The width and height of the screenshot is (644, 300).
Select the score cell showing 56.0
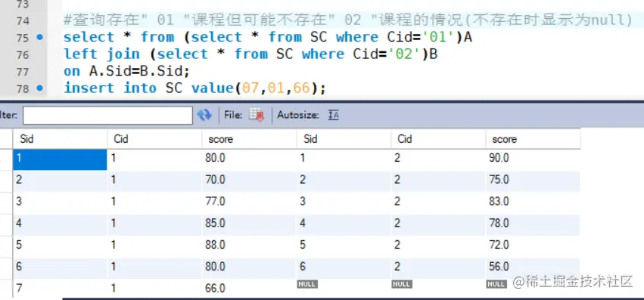[533, 268]
